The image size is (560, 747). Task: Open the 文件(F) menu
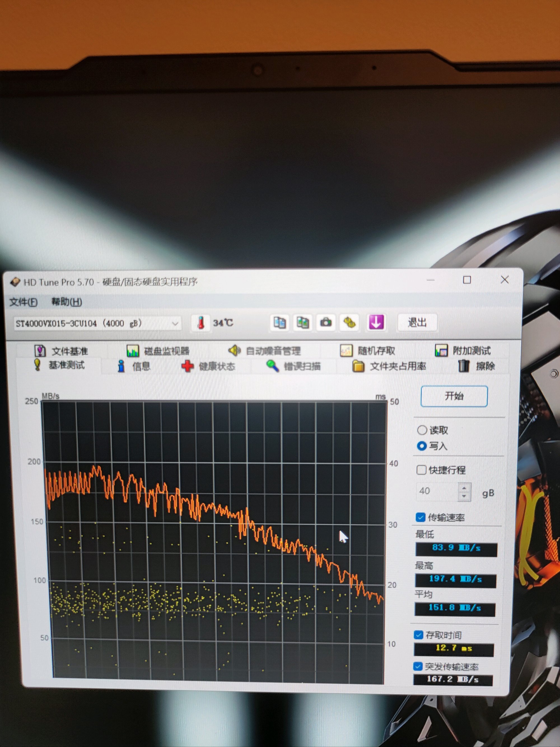coord(23,302)
